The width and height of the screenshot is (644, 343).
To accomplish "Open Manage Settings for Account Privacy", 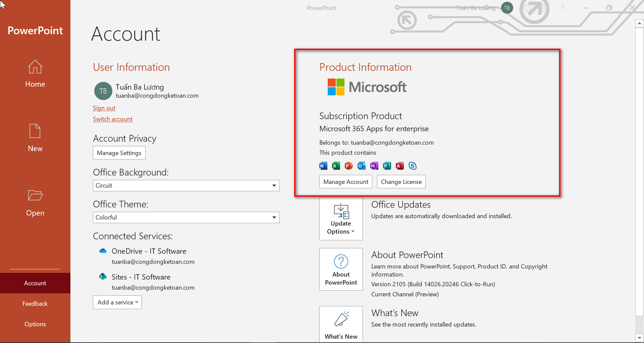I will tap(119, 153).
